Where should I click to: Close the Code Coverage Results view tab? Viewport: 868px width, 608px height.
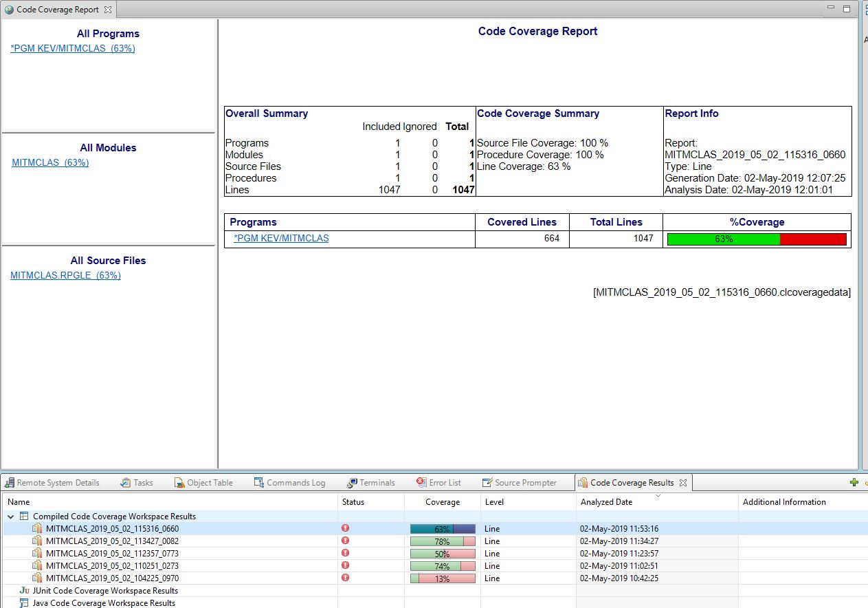(685, 483)
